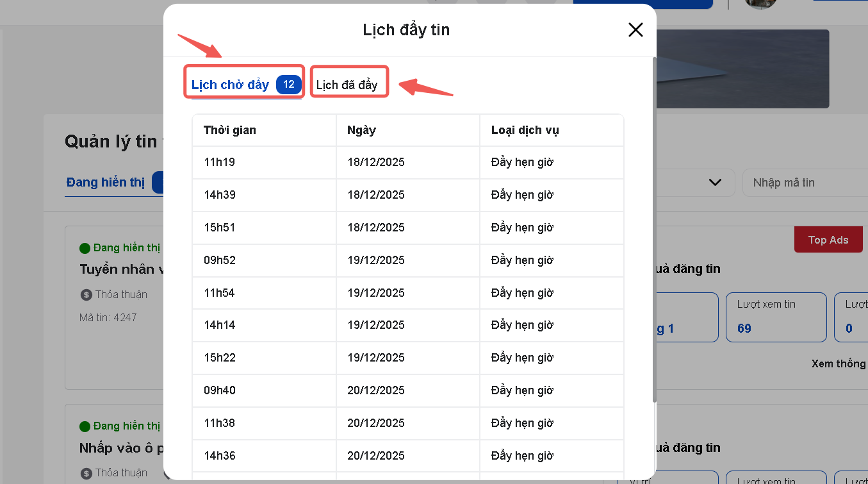
Task: Open the Lịch đã đẩy tab
Action: (347, 85)
